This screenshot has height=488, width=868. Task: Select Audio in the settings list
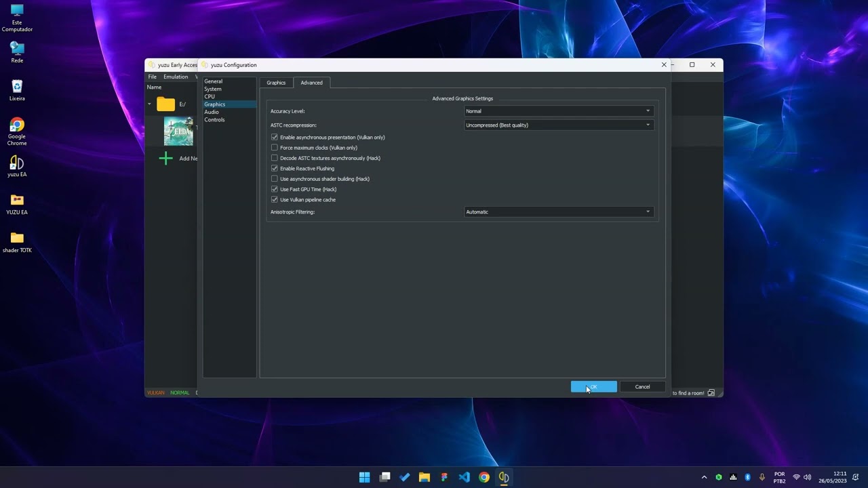(229, 112)
